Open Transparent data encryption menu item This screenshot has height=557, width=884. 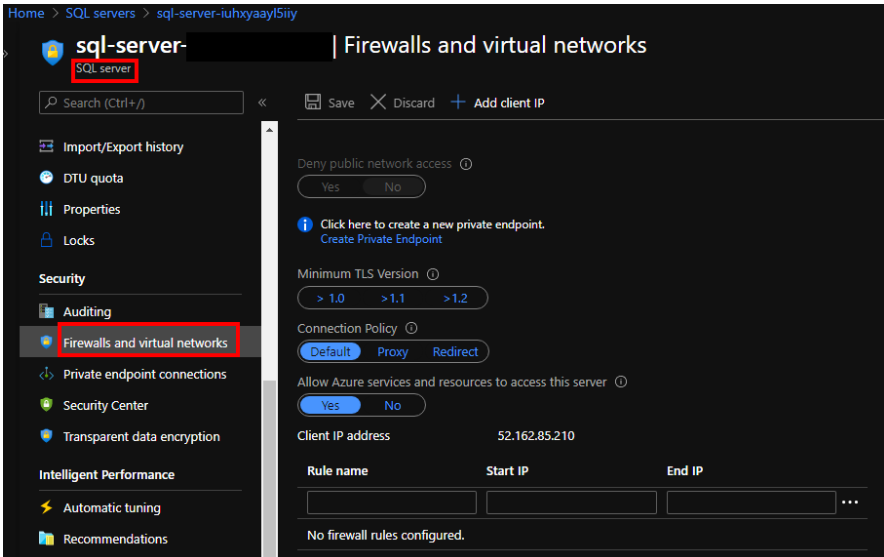[x=141, y=436]
